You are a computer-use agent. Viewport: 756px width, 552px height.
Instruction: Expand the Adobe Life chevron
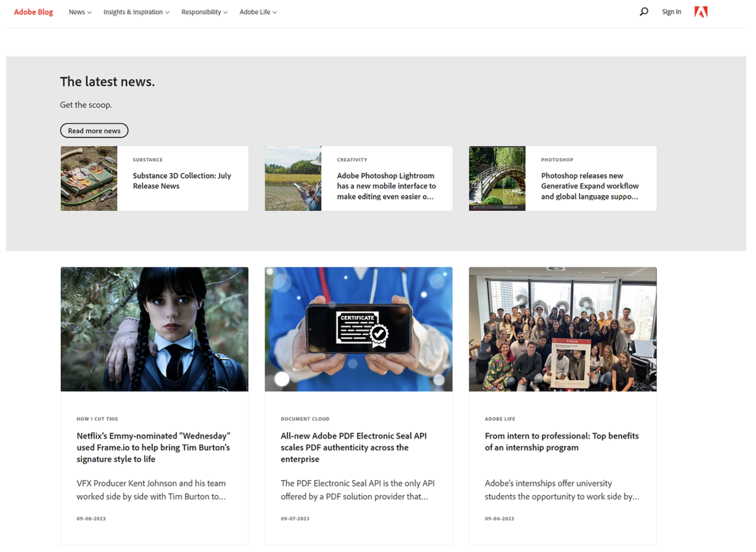point(275,12)
